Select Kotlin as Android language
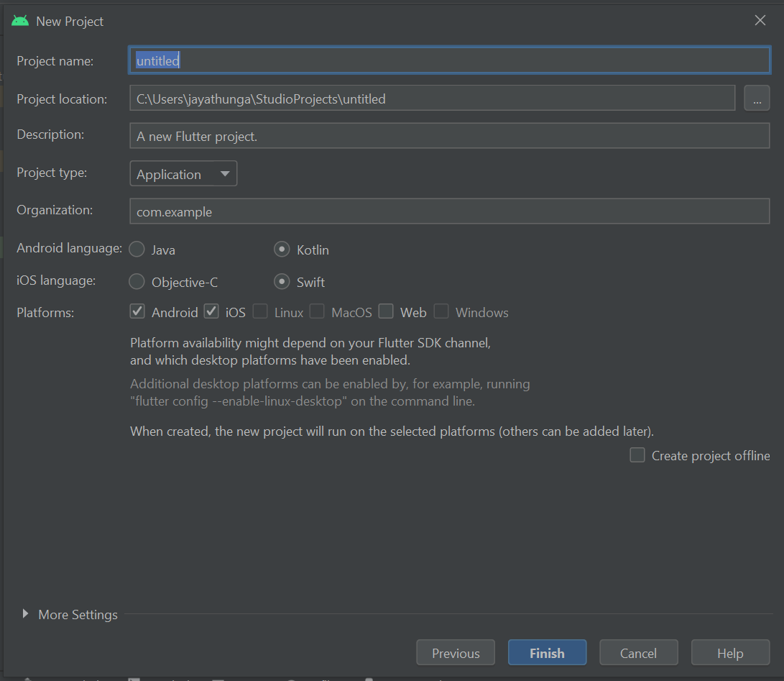784x681 pixels. pos(282,250)
